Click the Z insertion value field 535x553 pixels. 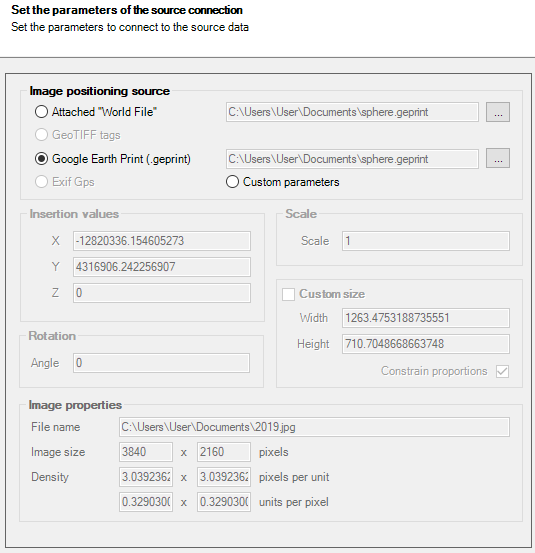coord(162,293)
